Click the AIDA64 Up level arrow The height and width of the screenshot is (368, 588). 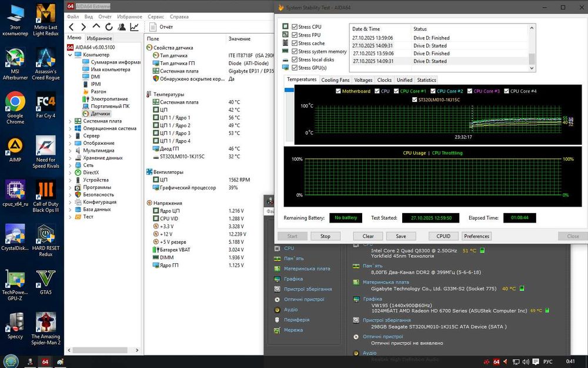point(96,26)
